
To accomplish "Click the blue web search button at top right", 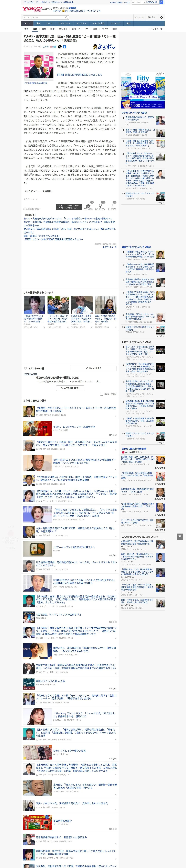I will [x=161, y=2].
